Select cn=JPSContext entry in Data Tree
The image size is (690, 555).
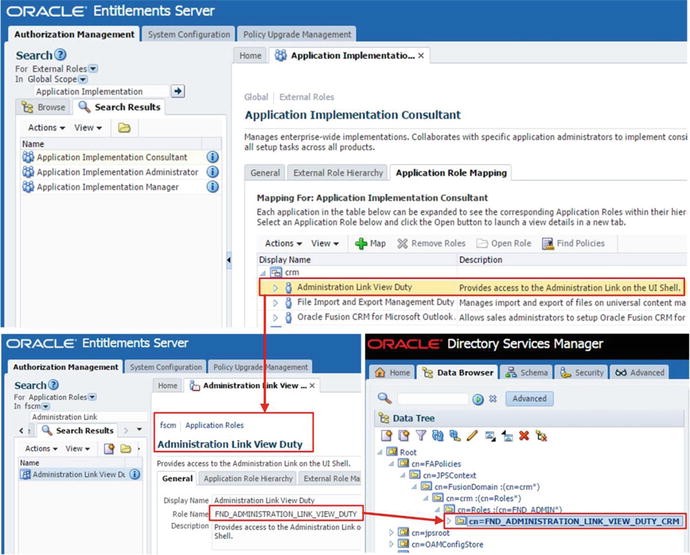449,475
